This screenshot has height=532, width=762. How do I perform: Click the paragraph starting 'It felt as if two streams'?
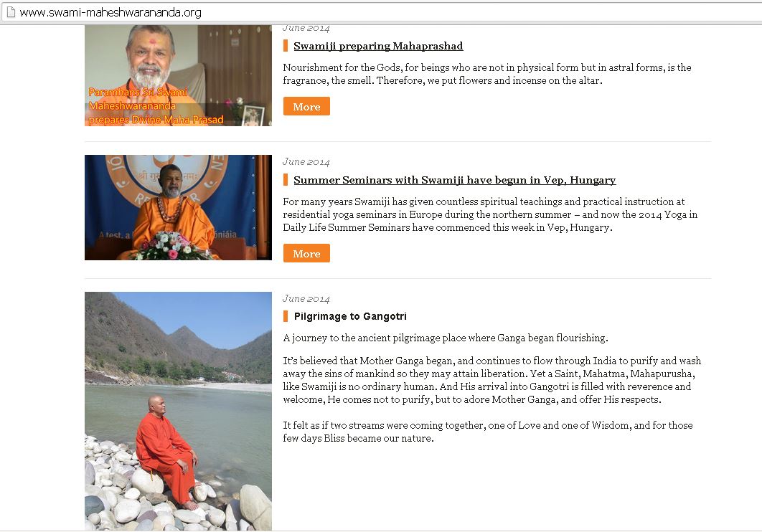click(x=487, y=432)
